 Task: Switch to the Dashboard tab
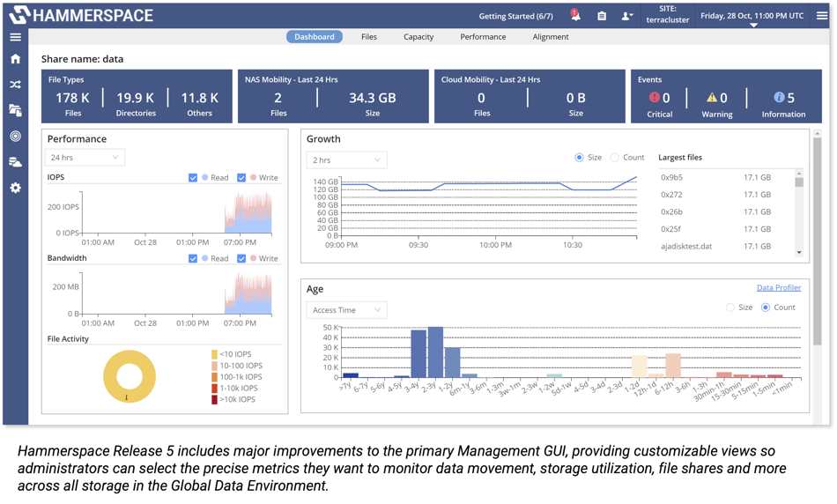[315, 37]
